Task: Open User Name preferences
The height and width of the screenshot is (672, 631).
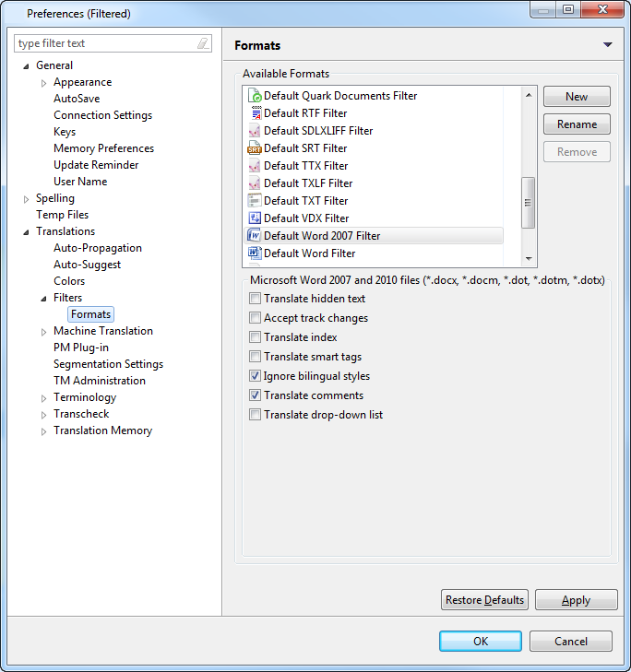Action: coord(80,182)
